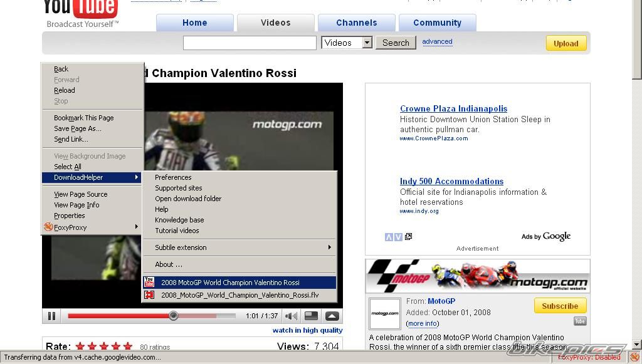
Task: Click the ad info icon next to ad arrows
Action: [409, 236]
